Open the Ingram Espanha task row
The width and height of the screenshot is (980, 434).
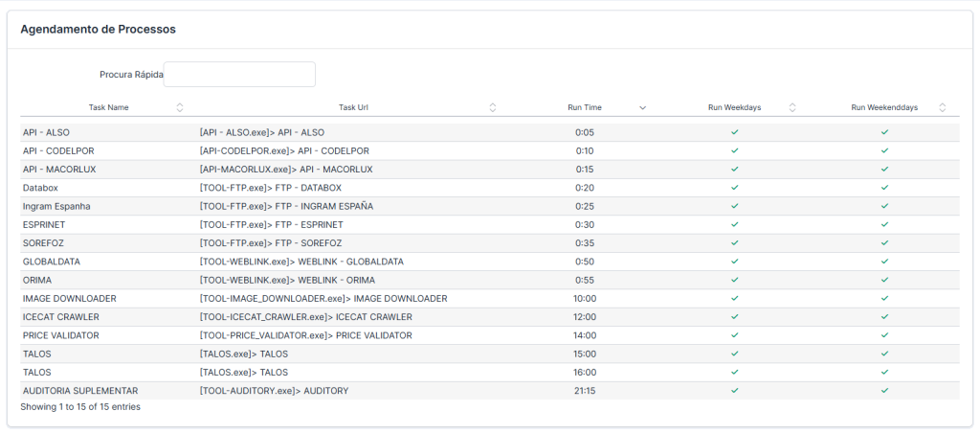59,206
